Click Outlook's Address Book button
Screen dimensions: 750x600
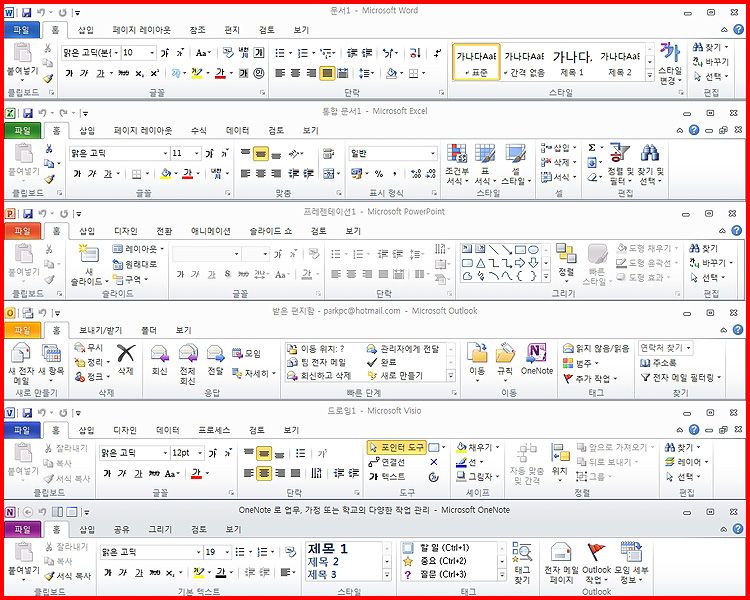(x=659, y=363)
